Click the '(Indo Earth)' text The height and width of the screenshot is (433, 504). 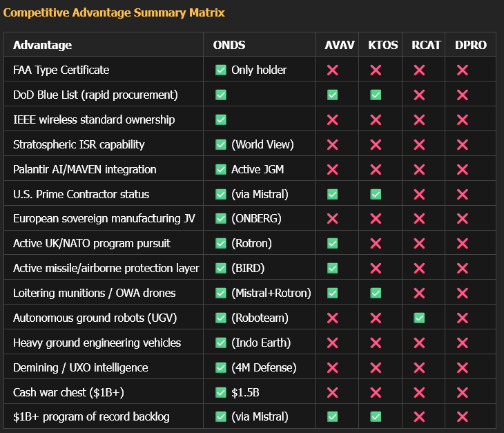click(x=261, y=343)
